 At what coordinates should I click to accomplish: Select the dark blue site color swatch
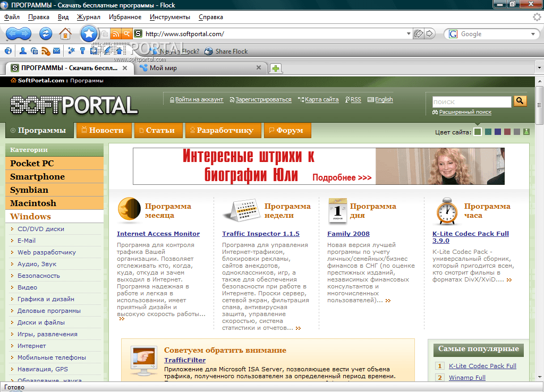(x=497, y=132)
